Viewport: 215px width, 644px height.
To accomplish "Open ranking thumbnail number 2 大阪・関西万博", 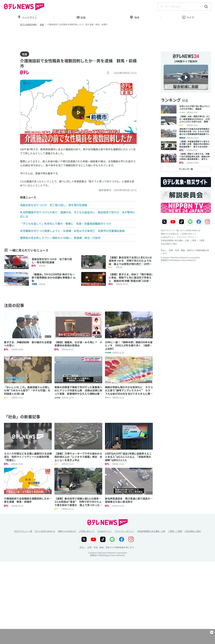I will coord(169,121).
